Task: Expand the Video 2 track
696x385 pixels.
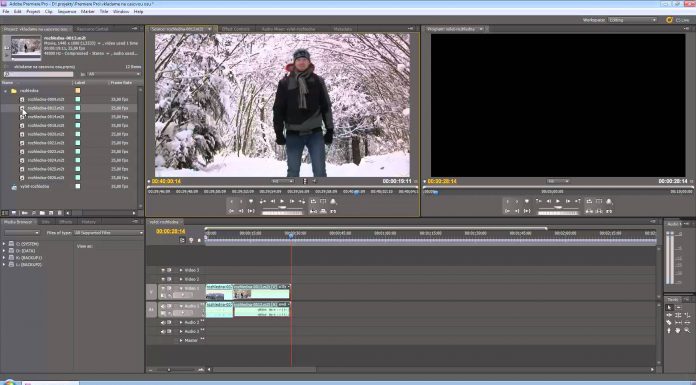Action: coord(181,279)
